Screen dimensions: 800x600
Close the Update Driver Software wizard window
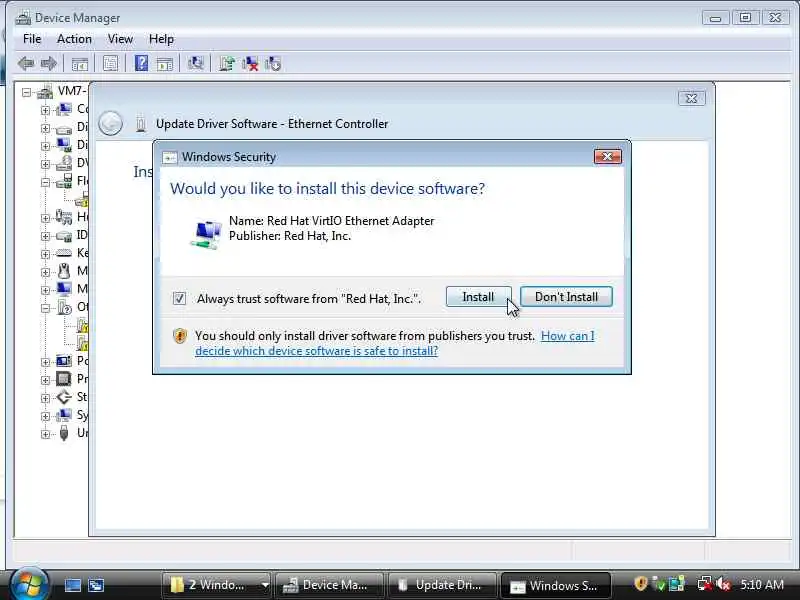coord(692,98)
